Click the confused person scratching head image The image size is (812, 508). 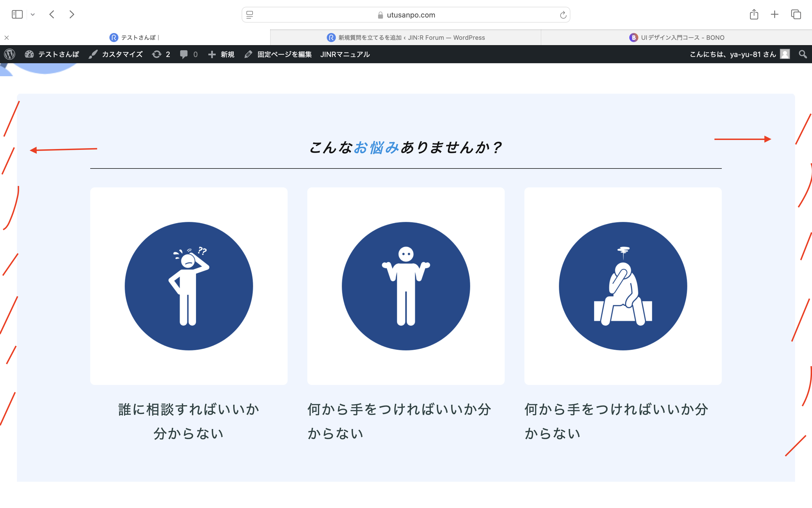coord(189,286)
